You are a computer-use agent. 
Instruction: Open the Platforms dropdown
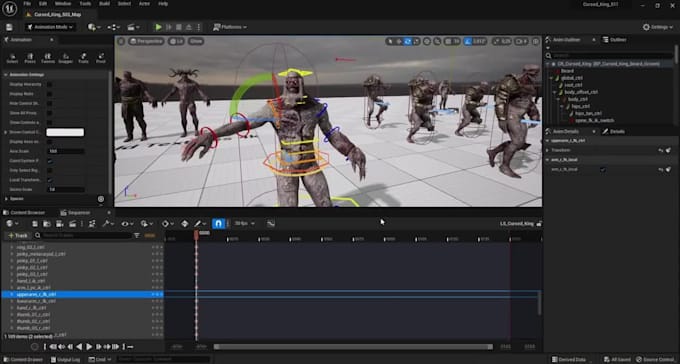click(230, 27)
